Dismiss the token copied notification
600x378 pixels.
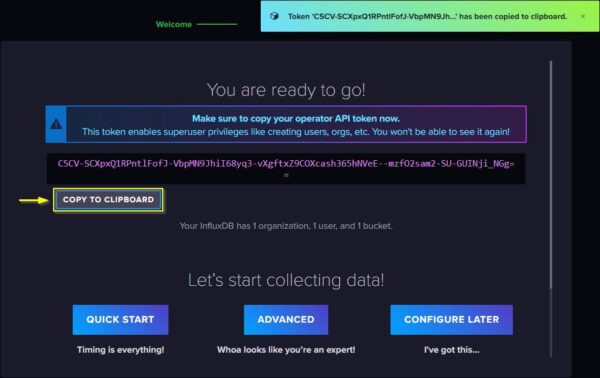pyautogui.click(x=583, y=16)
